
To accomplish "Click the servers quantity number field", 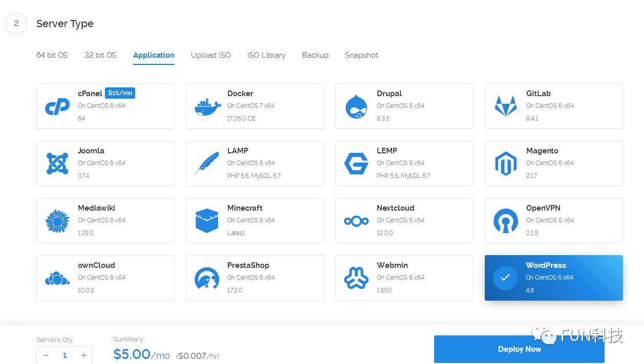I will pyautogui.click(x=65, y=355).
